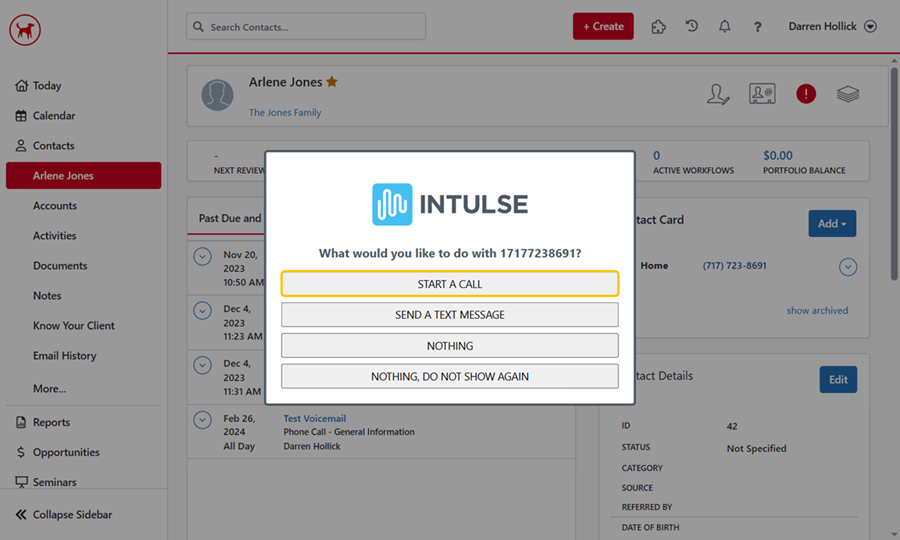Expand the Test Voicemail activity row
The image size is (900, 540).
(202, 420)
